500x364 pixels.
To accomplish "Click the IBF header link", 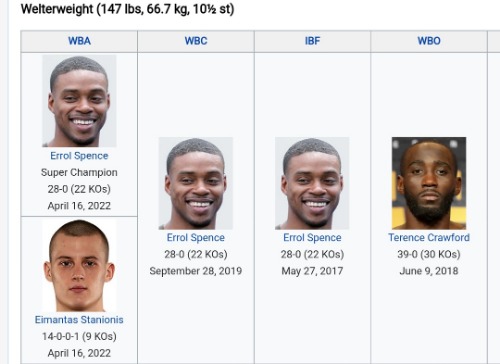I will point(312,41).
